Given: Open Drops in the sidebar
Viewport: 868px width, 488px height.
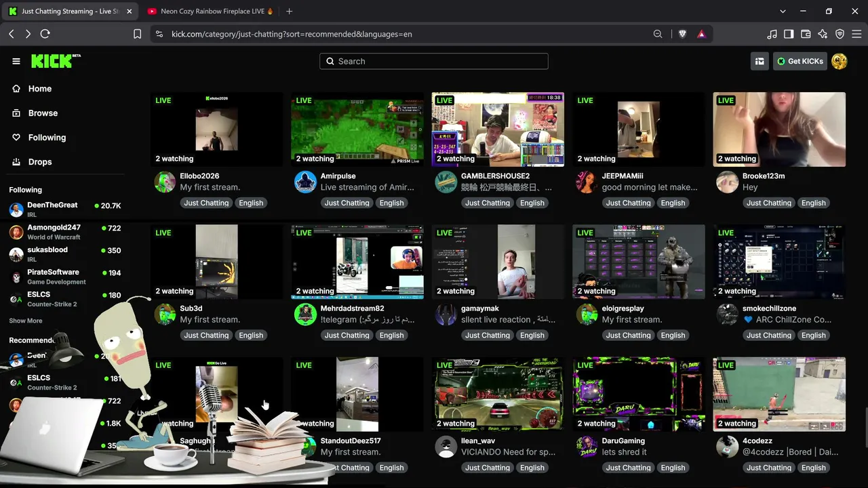Looking at the screenshot, I should point(40,162).
